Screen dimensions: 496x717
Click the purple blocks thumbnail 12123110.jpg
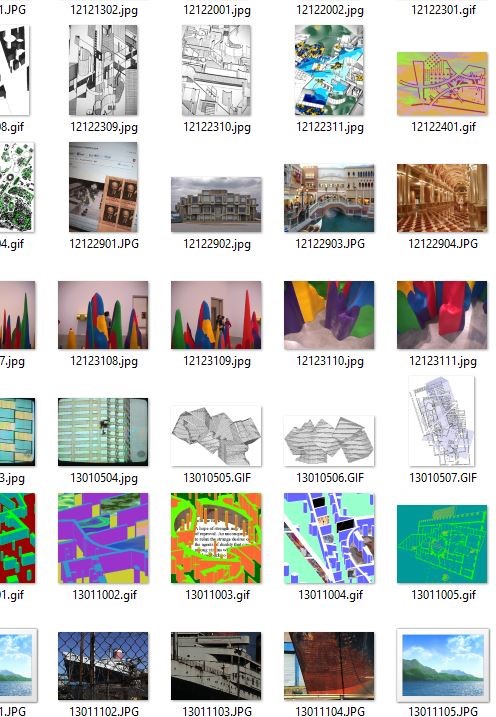pyautogui.click(x=329, y=315)
